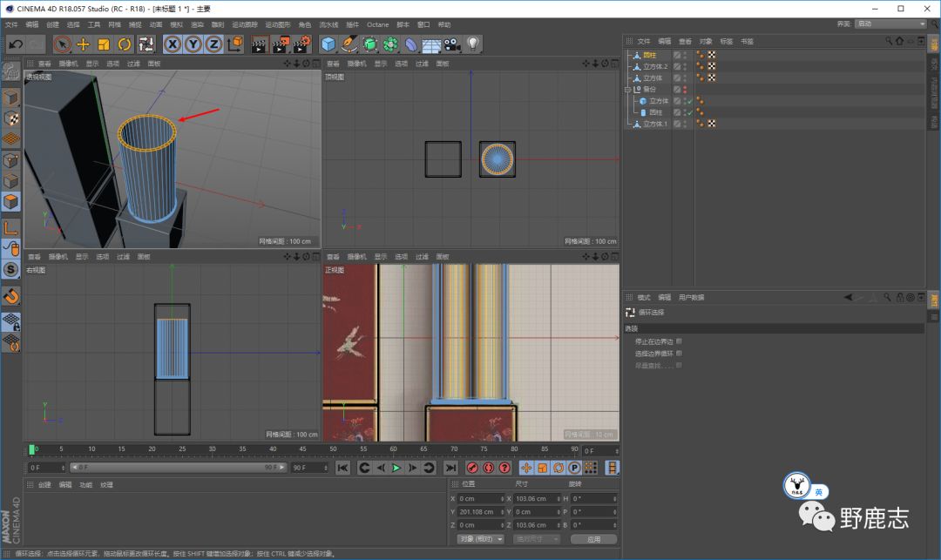The image size is (941, 560).
Task: Click the Light bulb icon
Action: (x=473, y=44)
